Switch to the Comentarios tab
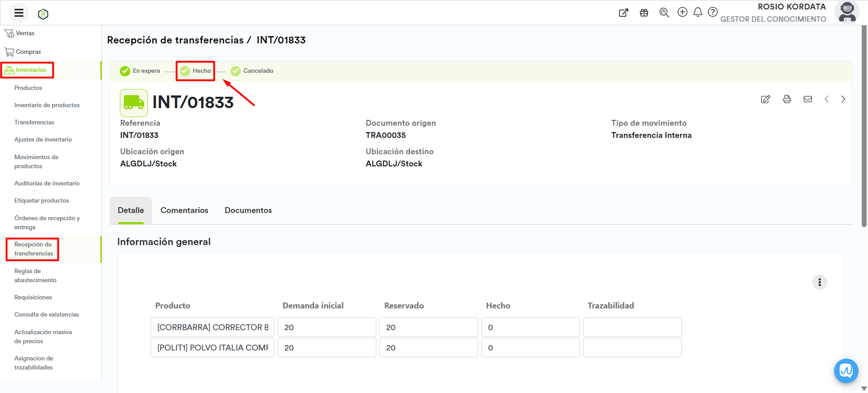Screen dimensions: 868x393 (184, 210)
